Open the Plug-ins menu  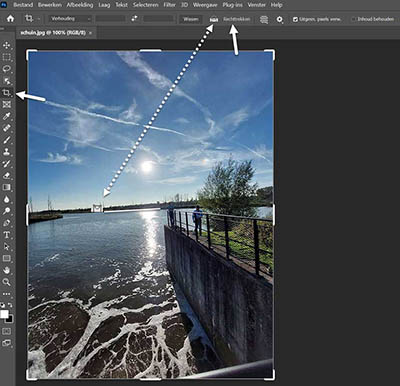233,5
